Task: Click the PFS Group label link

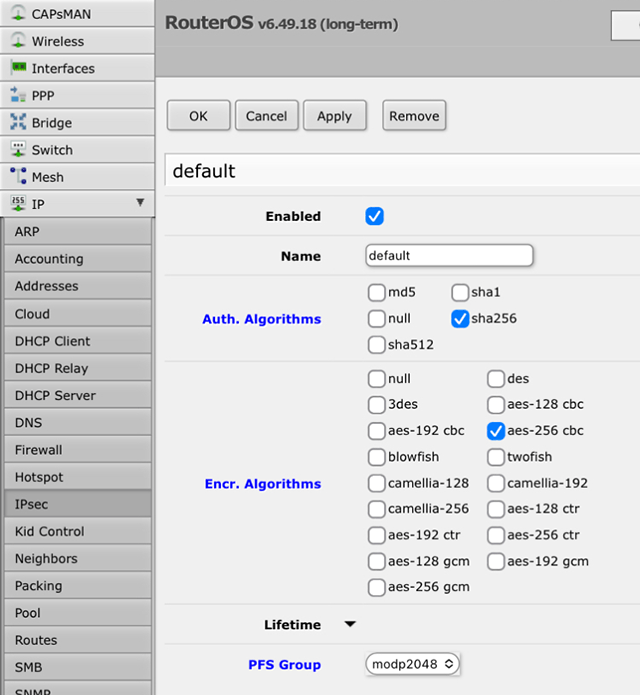Action: pyautogui.click(x=285, y=664)
